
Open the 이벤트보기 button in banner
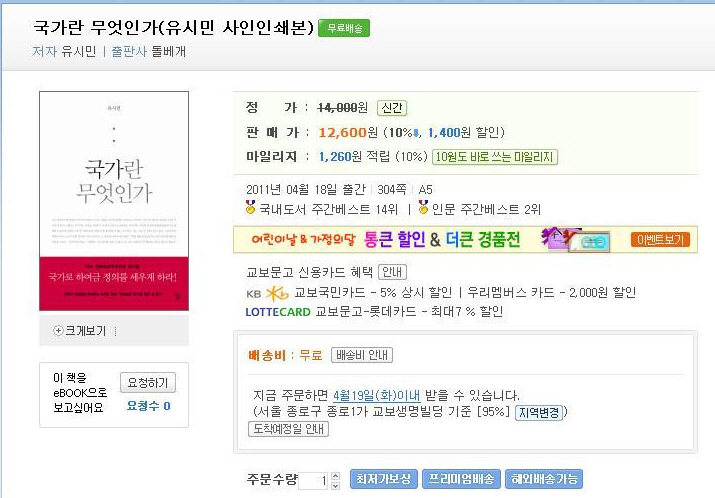(x=660, y=239)
